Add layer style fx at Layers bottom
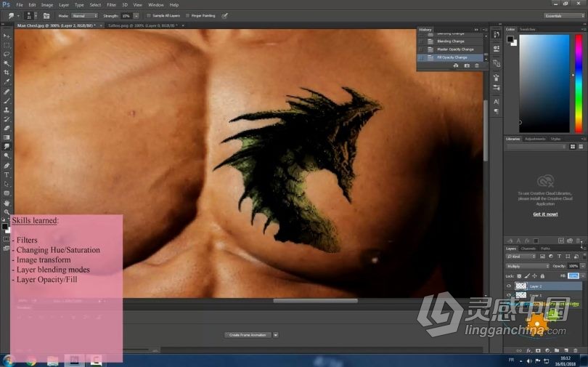The image size is (588, 367). [x=528, y=350]
